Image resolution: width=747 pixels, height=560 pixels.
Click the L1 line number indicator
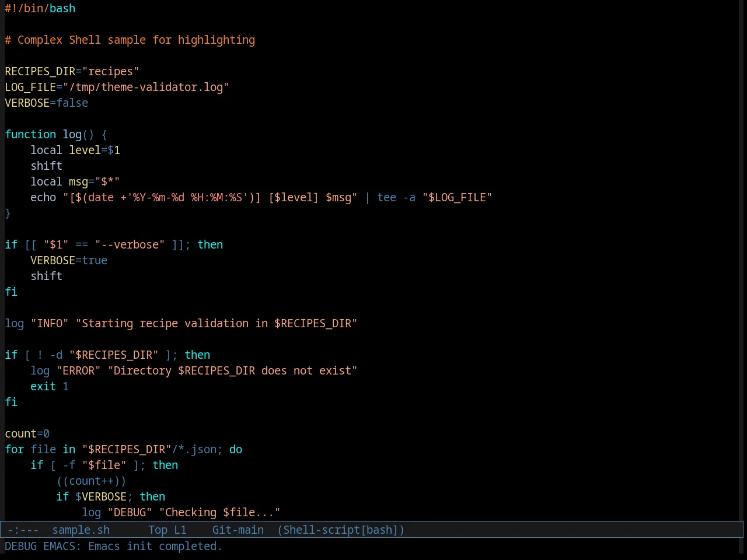pyautogui.click(x=180, y=530)
